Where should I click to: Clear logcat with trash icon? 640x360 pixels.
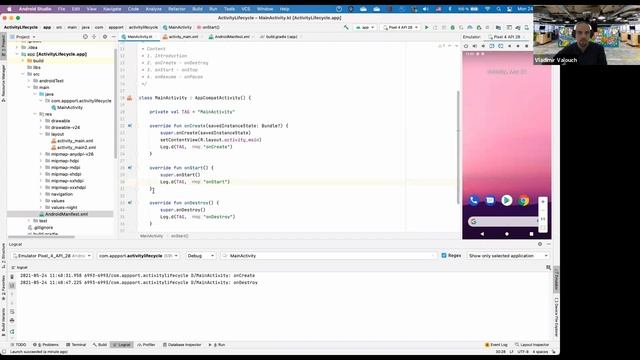12,277
